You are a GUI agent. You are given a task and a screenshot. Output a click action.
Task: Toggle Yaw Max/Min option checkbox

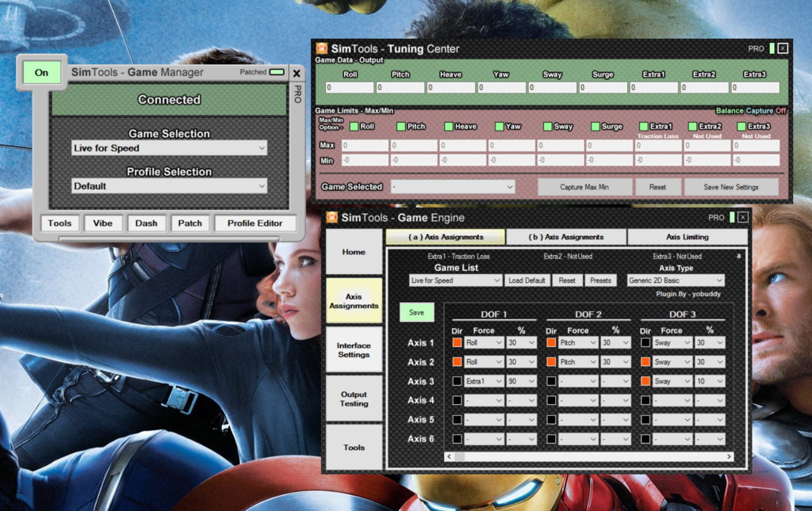(x=500, y=126)
